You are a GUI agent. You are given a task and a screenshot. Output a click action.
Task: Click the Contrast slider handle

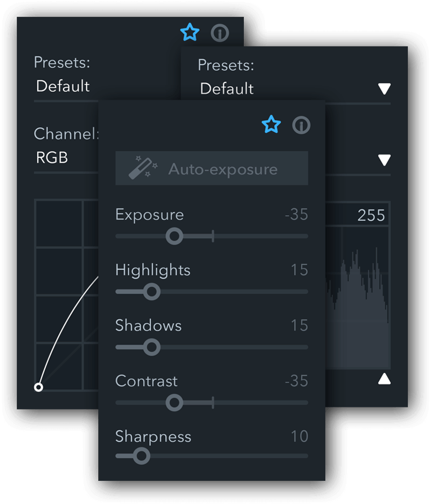(175, 403)
